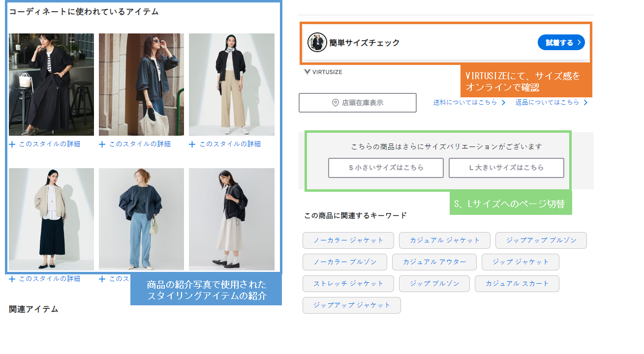Open thumbnail of white skirt with loafers outfit
Screen dimensions: 644x354
pos(232,219)
